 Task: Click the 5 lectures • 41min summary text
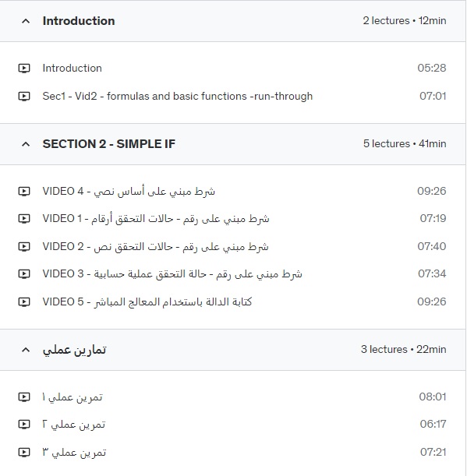[405, 143]
